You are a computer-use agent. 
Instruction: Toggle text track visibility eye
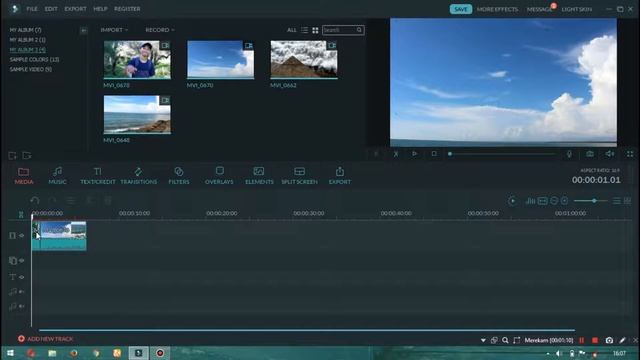tap(22, 277)
